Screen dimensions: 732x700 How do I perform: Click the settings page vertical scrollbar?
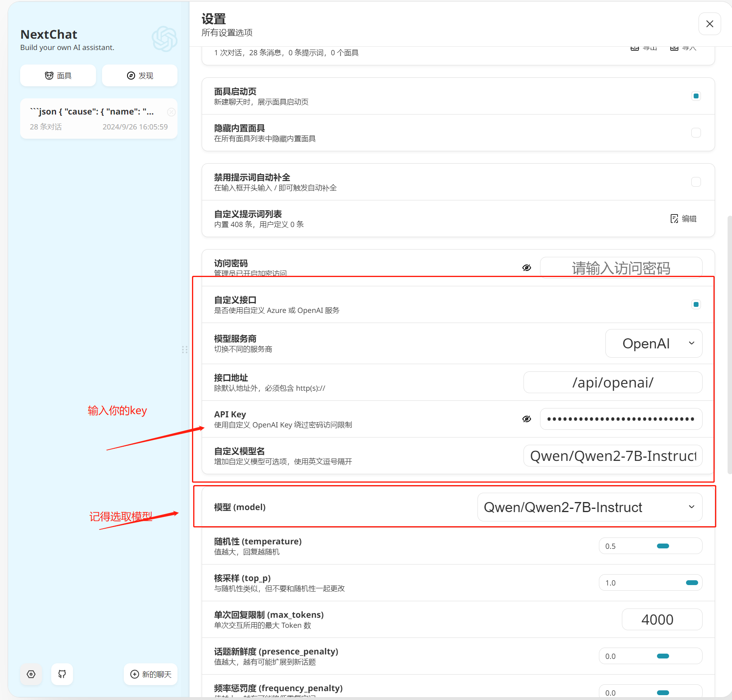(x=729, y=345)
